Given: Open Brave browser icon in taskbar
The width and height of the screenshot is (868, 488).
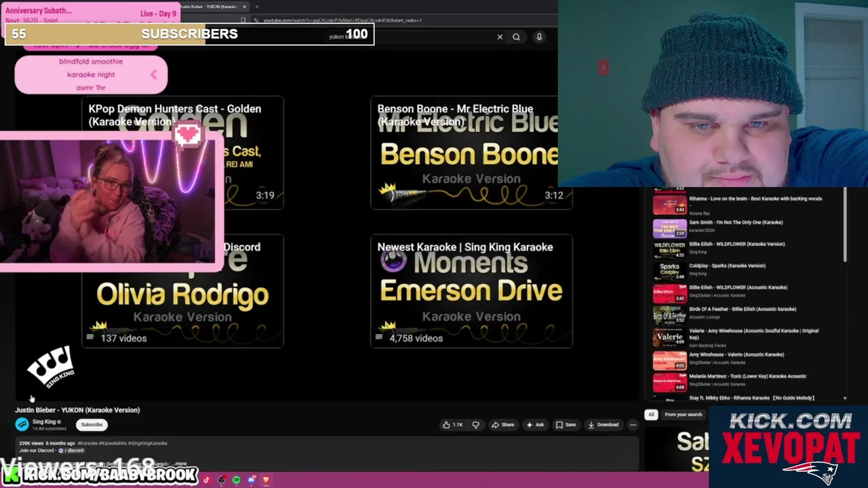Looking at the screenshot, I should pyautogui.click(x=266, y=480).
